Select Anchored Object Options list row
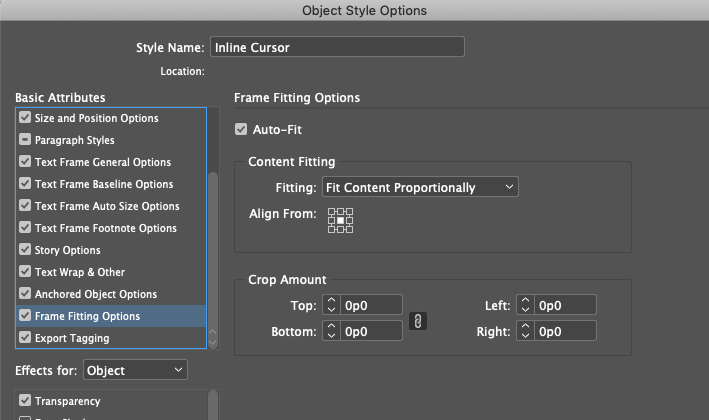Image resolution: width=709 pixels, height=420 pixels. [x=111, y=293]
